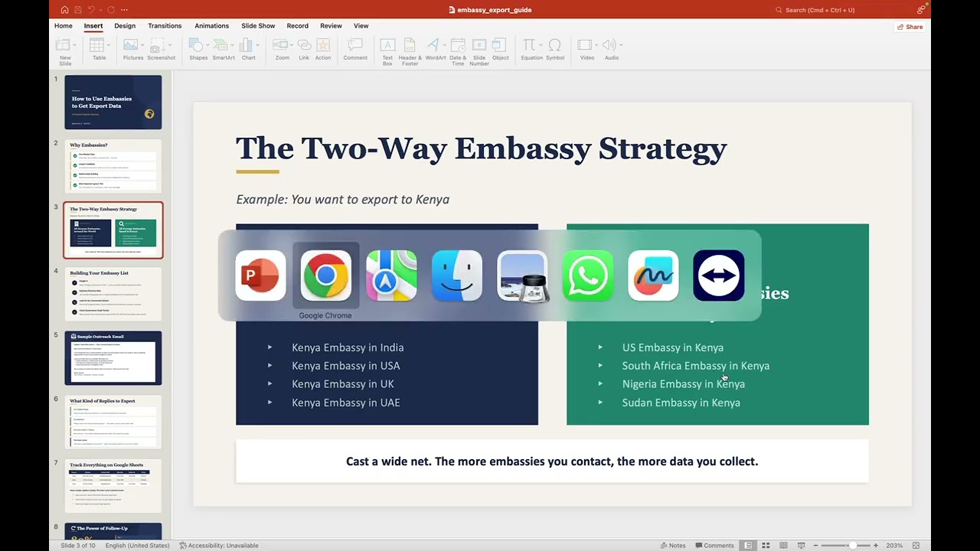Expand the SmartArt dropdown arrow
The width and height of the screenshot is (980, 551).
click(234, 45)
